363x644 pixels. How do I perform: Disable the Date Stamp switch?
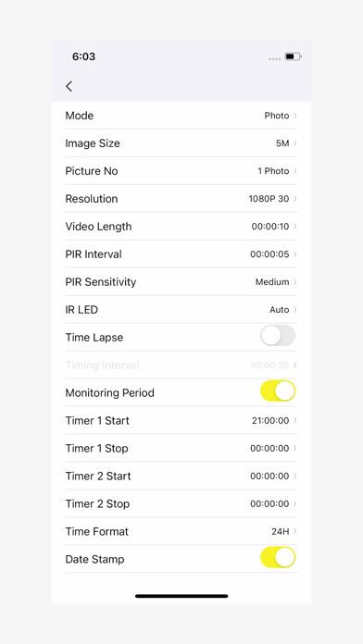click(x=278, y=557)
